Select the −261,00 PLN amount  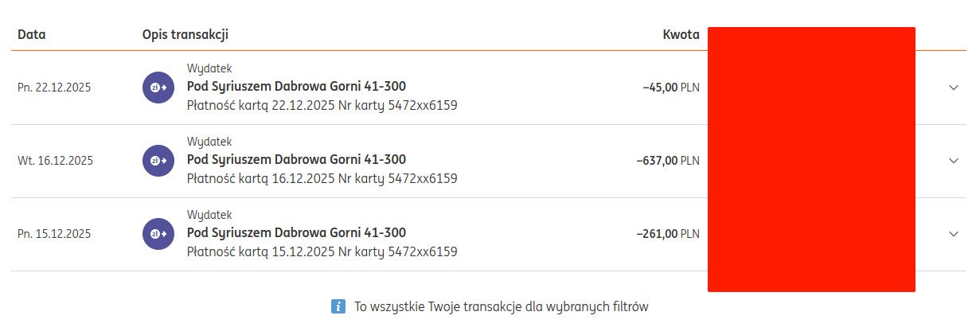coord(668,234)
